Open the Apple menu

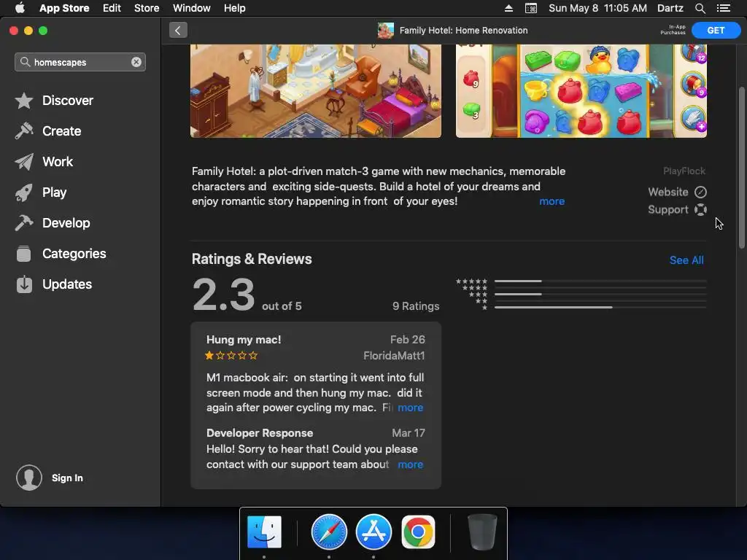(x=20, y=8)
